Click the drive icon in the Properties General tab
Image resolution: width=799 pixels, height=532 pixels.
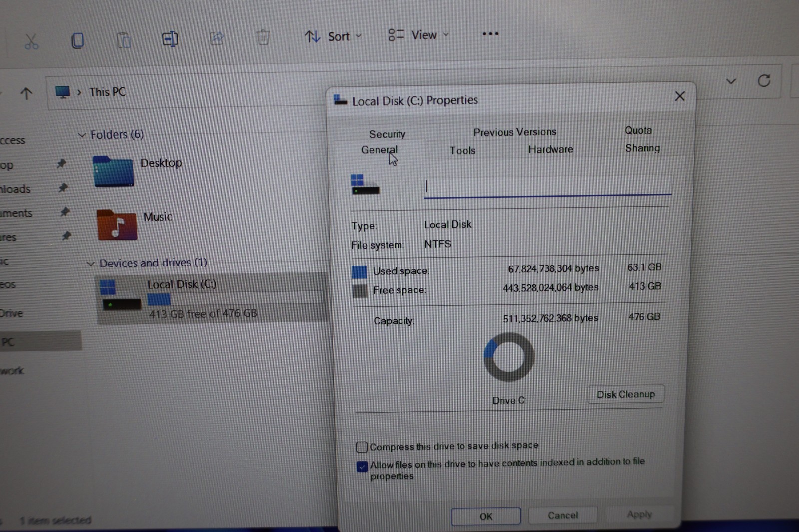pos(365,185)
